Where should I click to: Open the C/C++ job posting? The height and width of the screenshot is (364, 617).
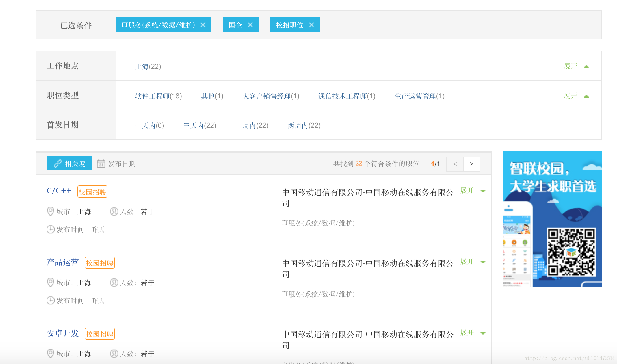click(x=59, y=191)
